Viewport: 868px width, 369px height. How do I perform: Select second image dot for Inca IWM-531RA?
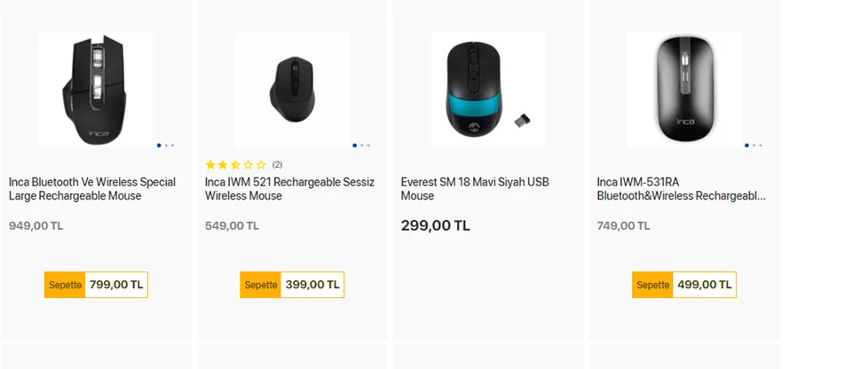coord(754,145)
